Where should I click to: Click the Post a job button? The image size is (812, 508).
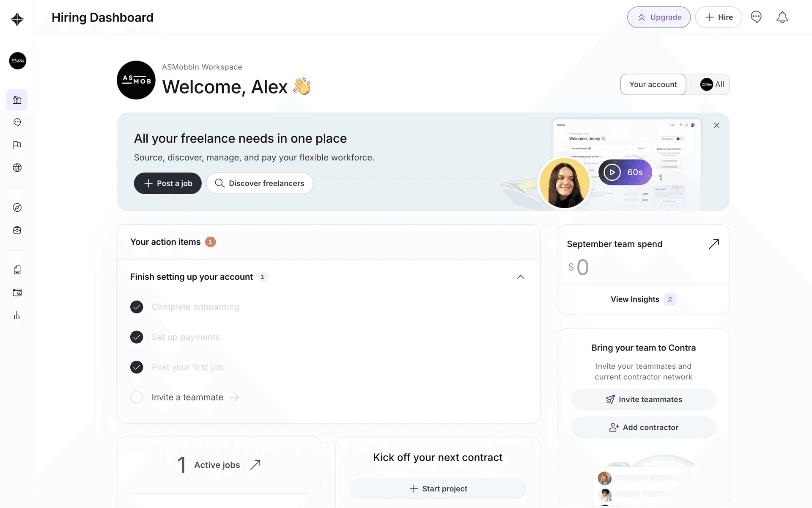click(x=168, y=183)
